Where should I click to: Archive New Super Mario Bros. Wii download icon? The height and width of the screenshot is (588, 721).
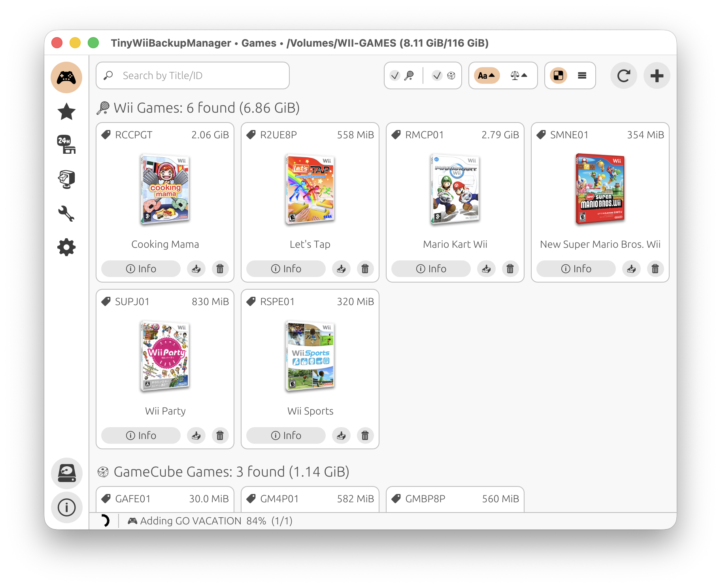coord(631,269)
